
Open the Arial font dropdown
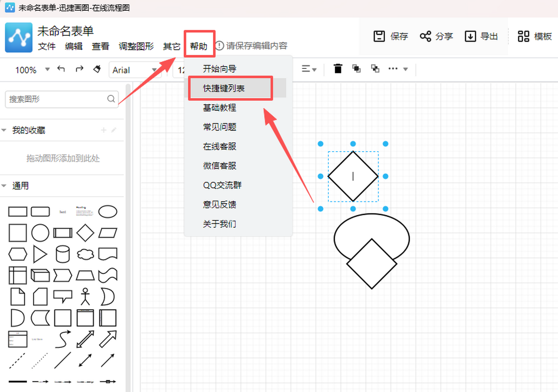tap(135, 70)
